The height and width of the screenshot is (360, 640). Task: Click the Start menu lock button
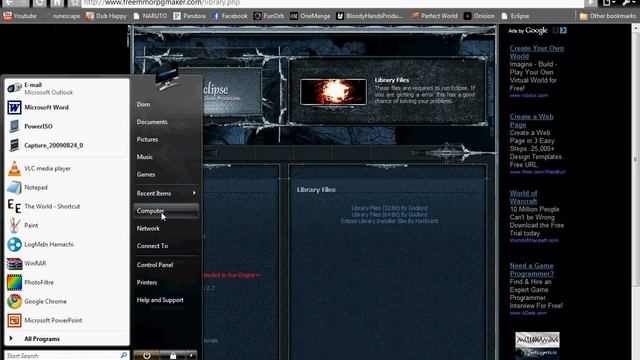click(173, 356)
